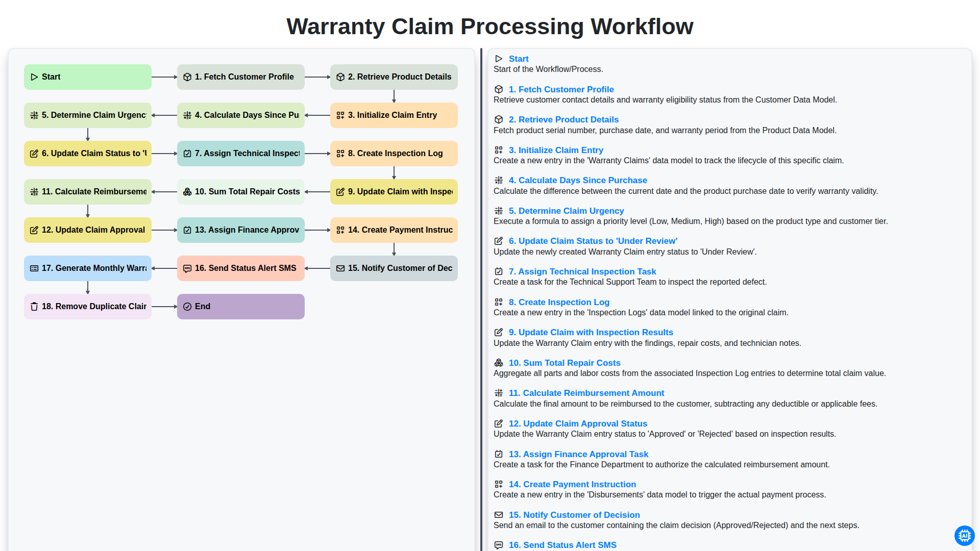Click the cube icon on Fetch Customer Profile node

[187, 77]
